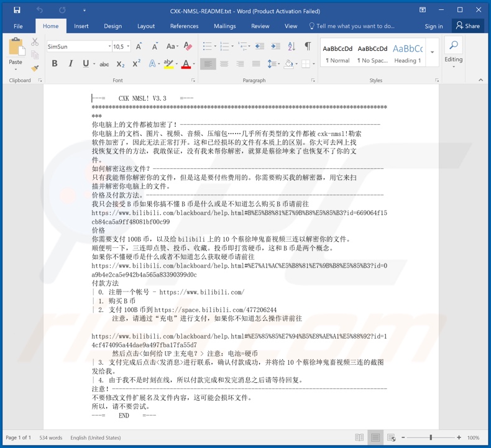Screen dimensions: 491x448
Task: Click the zoom slider in status bar
Action: [431, 437]
